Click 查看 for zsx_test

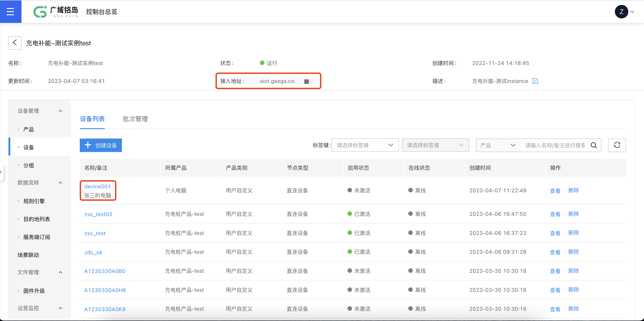pos(555,233)
